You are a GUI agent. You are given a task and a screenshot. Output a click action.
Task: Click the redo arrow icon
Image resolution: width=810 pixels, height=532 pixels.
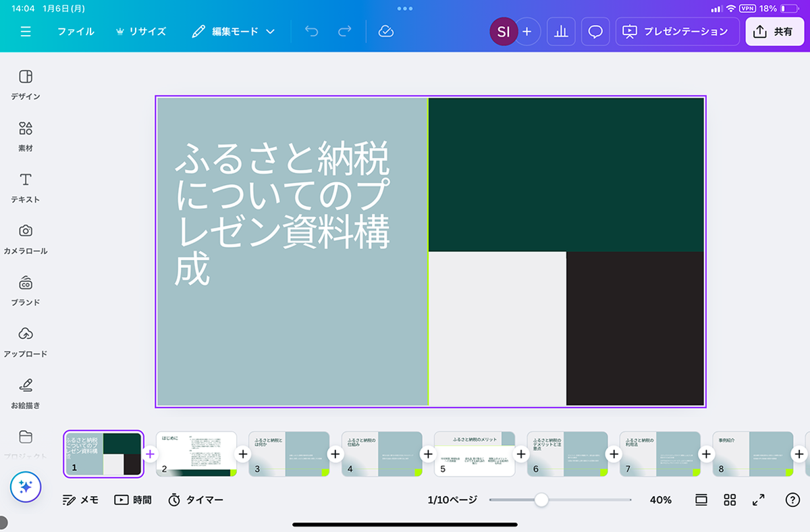(344, 32)
